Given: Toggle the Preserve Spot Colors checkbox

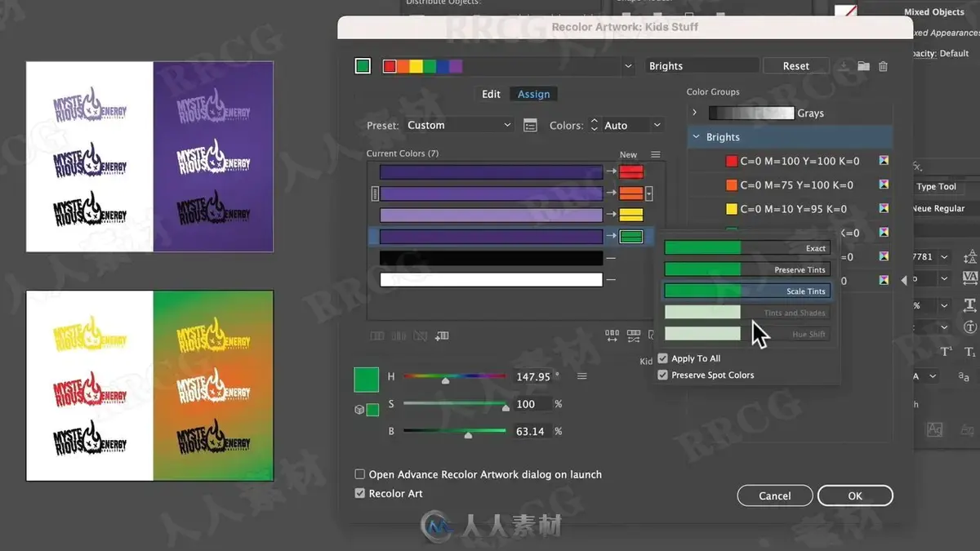Looking at the screenshot, I should coord(663,375).
